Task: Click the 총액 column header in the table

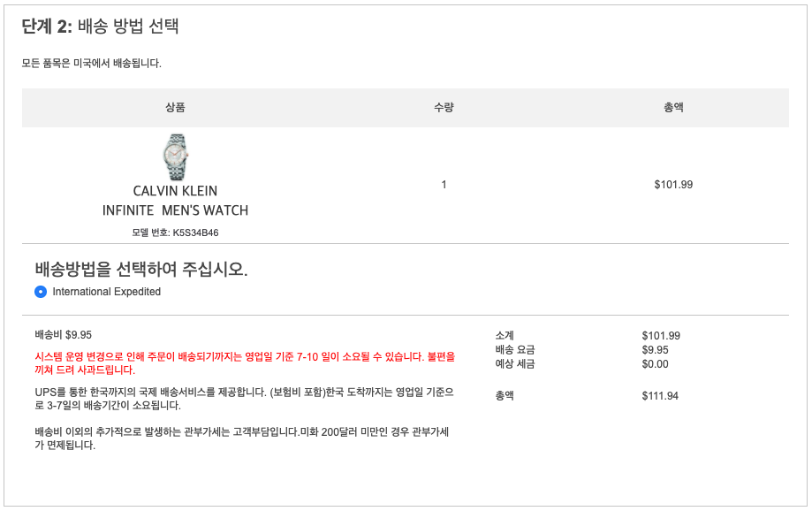Action: [673, 108]
